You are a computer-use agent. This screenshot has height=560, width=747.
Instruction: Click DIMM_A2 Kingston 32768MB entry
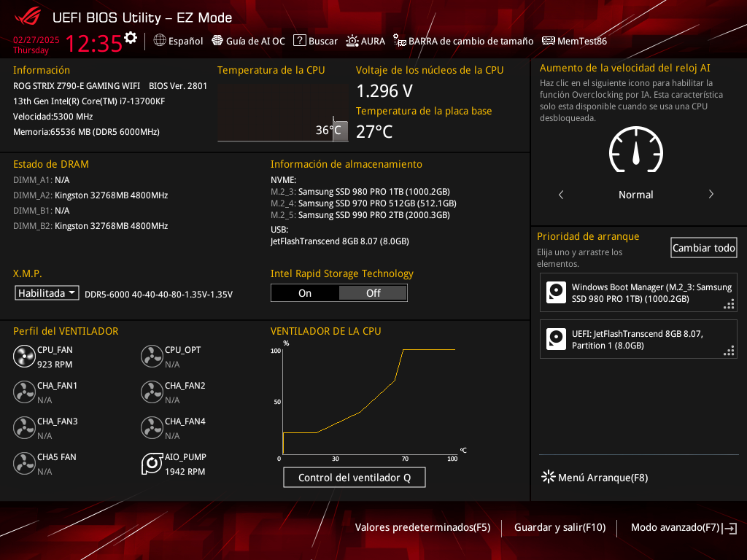(90, 195)
